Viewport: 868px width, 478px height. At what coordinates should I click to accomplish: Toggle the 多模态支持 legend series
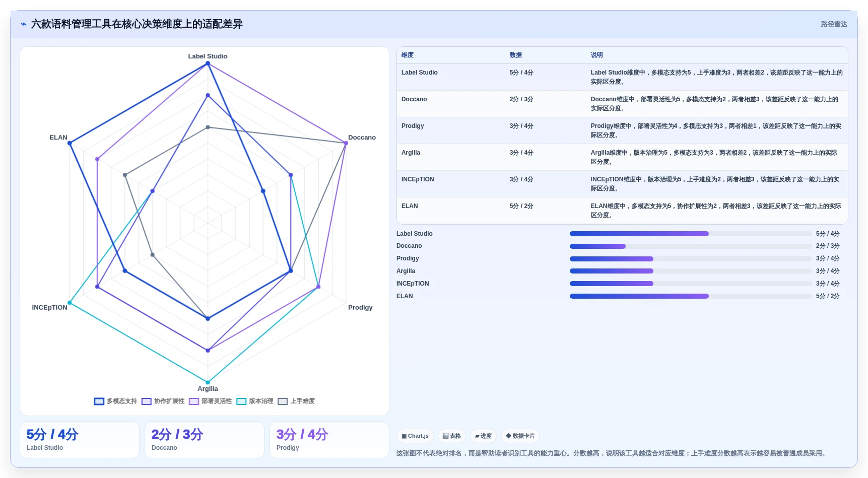pos(115,401)
